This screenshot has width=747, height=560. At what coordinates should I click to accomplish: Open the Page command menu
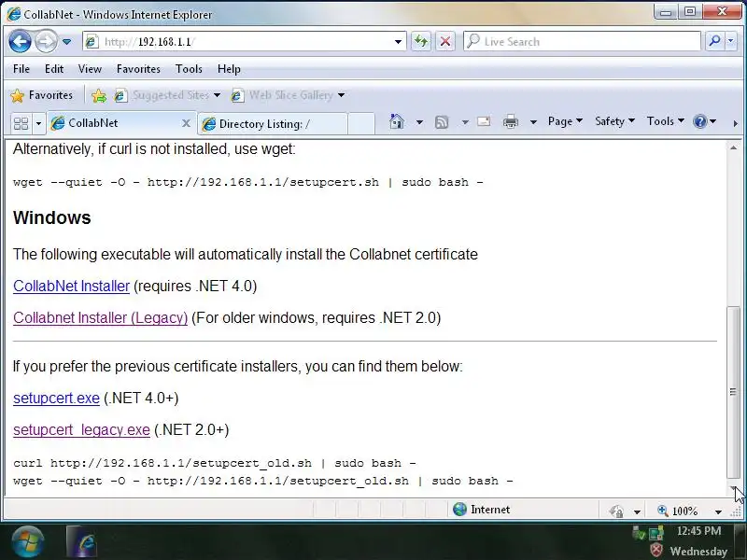[x=565, y=121]
